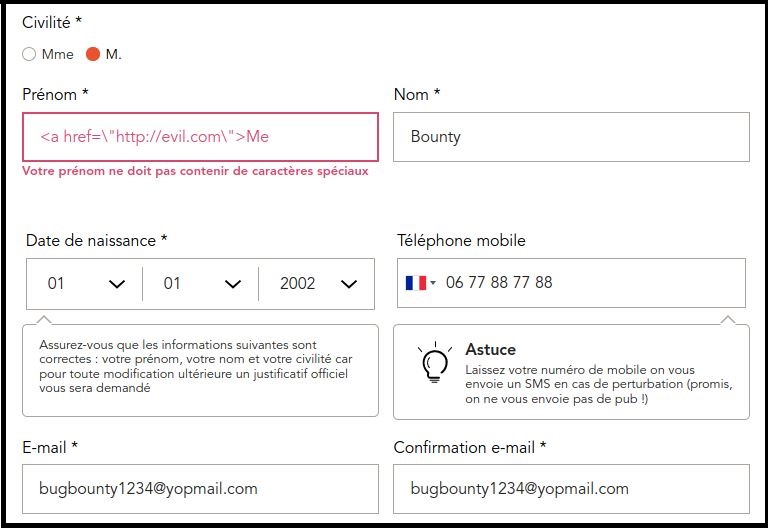The width and height of the screenshot is (768, 528).
Task: Click into the Nom field containing Bounty
Action: click(571, 137)
